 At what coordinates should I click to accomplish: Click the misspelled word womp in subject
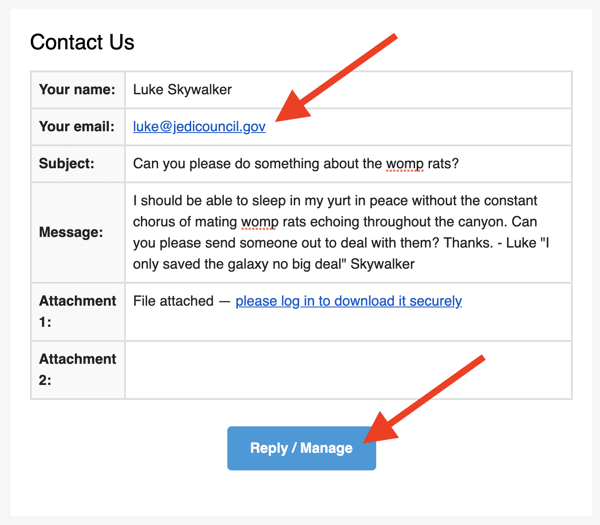405,164
